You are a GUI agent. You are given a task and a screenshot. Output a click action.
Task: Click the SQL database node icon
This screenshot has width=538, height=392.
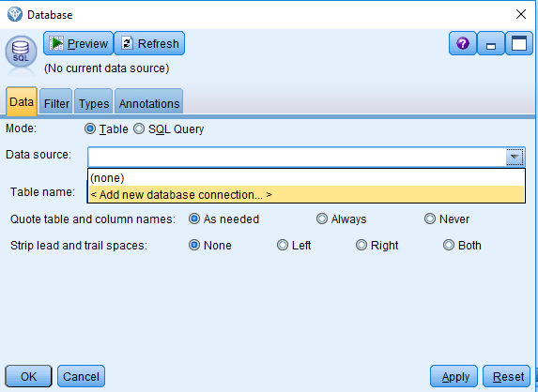pos(21,53)
